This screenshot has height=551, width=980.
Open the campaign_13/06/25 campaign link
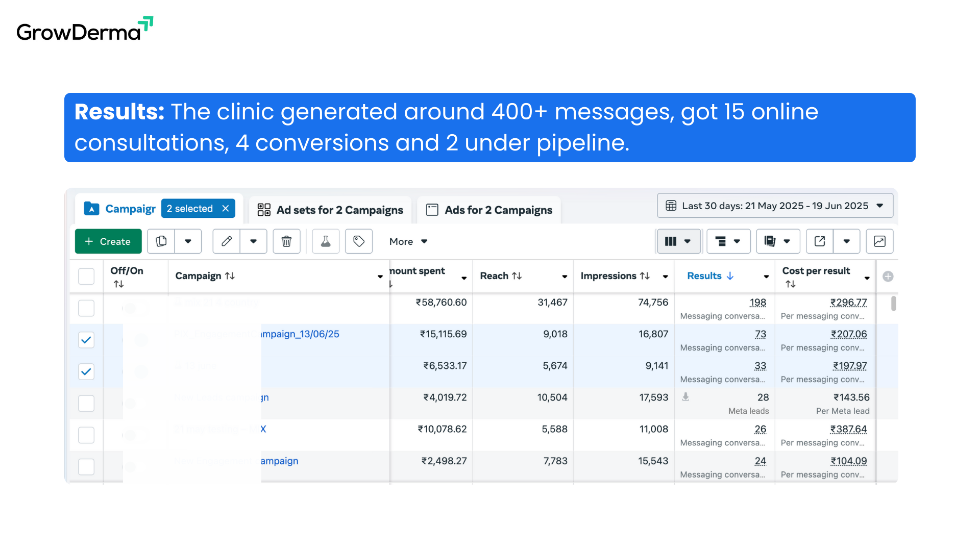click(300, 334)
